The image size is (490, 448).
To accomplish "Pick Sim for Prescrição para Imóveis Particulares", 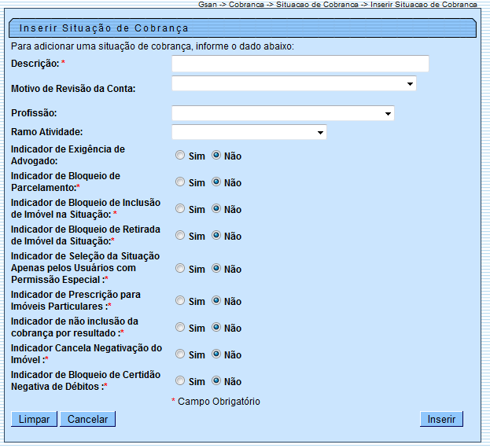I will tap(180, 301).
